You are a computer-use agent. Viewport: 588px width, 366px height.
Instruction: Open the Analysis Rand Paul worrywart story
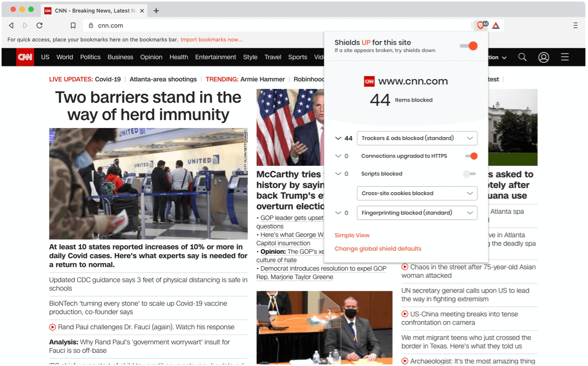(x=139, y=346)
